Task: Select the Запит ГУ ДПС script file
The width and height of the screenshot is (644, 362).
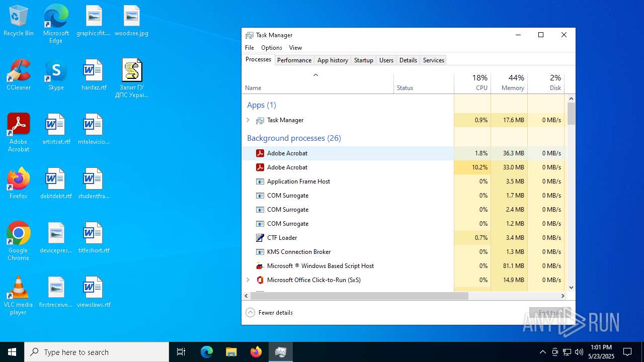Action: [132, 79]
